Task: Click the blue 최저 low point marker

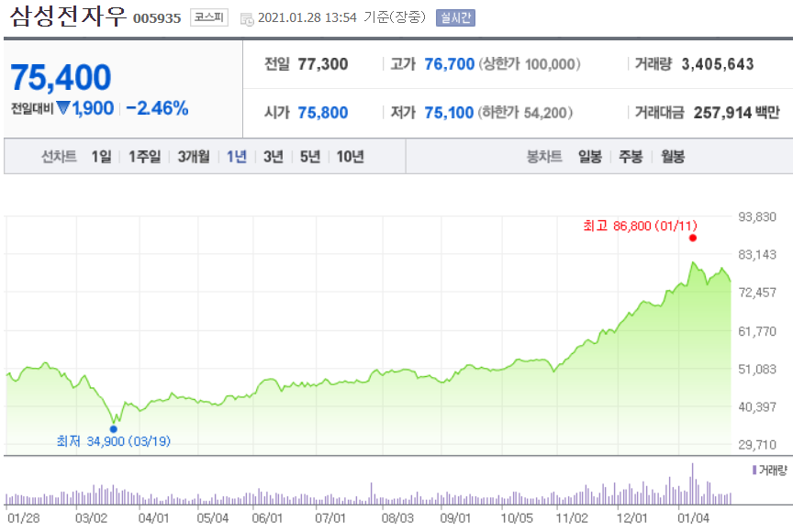Action: click(113, 429)
